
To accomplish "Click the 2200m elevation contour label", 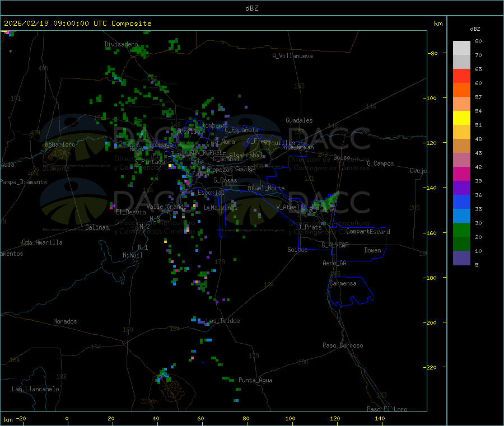I will [x=149, y=401].
